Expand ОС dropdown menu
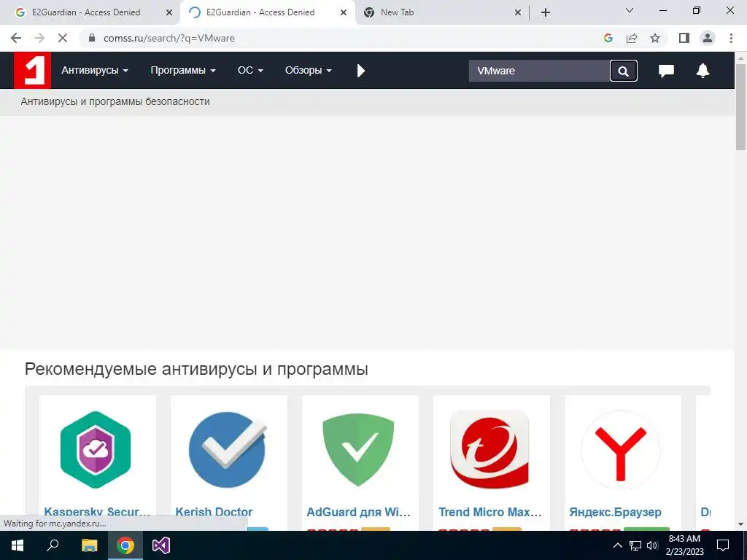 point(250,71)
